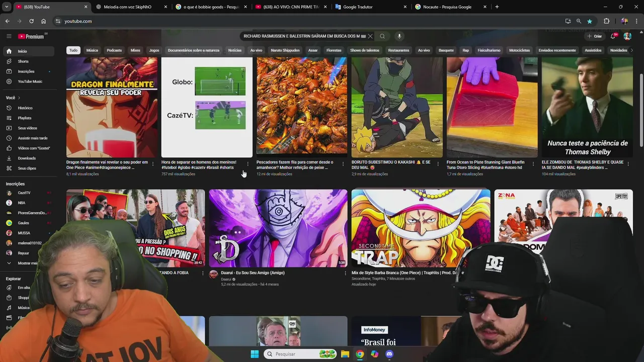644x362 pixels.
Task: Clear the search box text
Action: [x=370, y=36]
